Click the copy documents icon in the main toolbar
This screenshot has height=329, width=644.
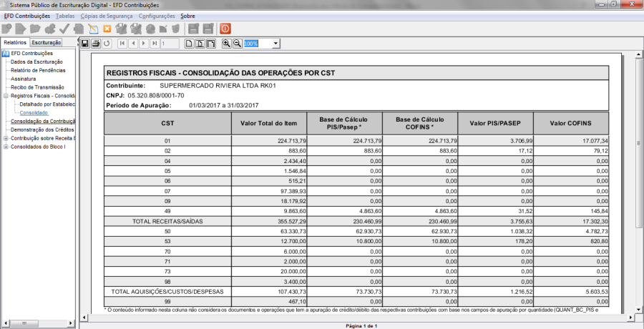point(79,29)
